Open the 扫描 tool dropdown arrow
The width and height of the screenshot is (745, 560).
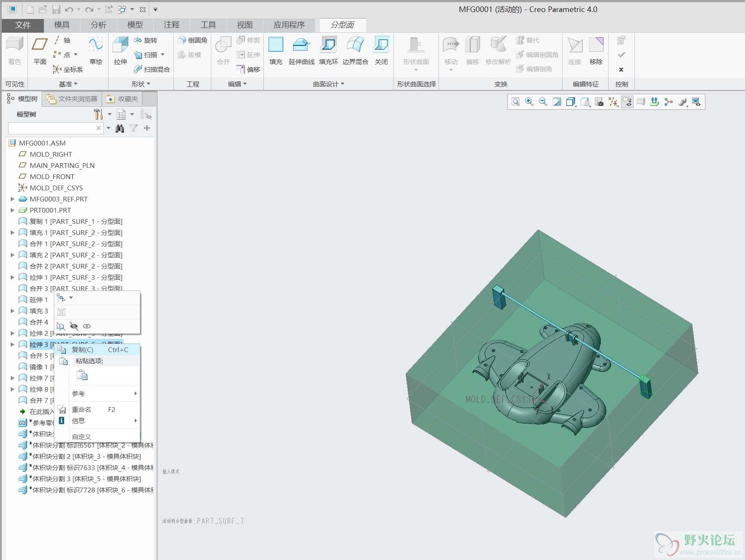[x=163, y=55]
